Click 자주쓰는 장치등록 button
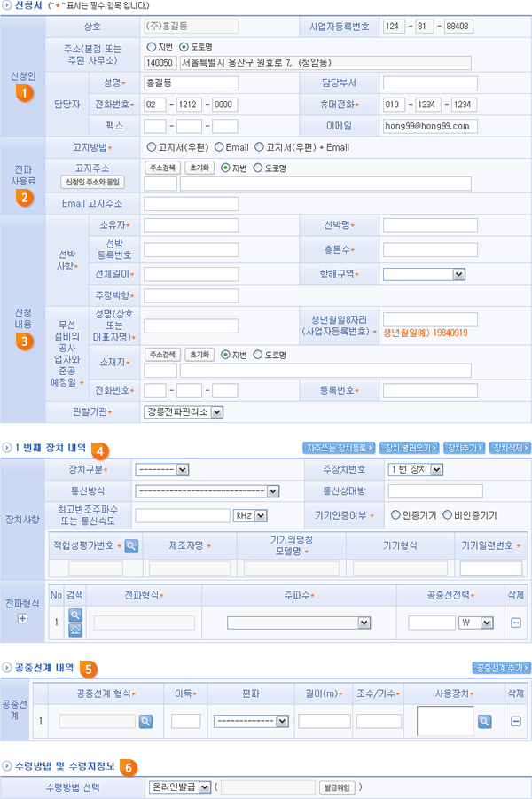This screenshot has height=799, width=532. pos(339,448)
